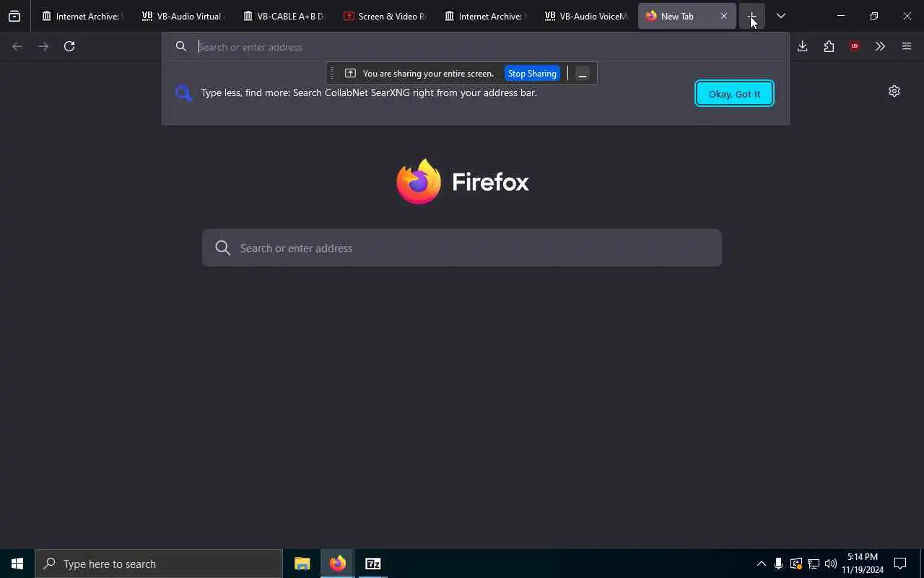Open the Extensions puzzle icon
924x578 pixels.
point(829,46)
